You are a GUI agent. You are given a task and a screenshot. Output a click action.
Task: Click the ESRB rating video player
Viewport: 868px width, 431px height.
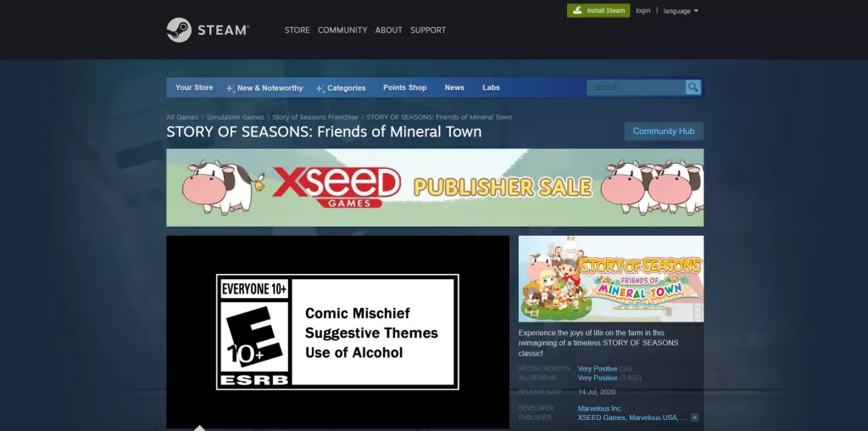click(337, 332)
